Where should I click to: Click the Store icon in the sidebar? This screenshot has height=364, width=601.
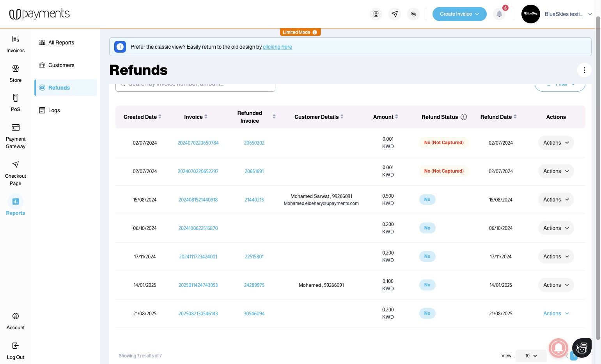tap(16, 69)
